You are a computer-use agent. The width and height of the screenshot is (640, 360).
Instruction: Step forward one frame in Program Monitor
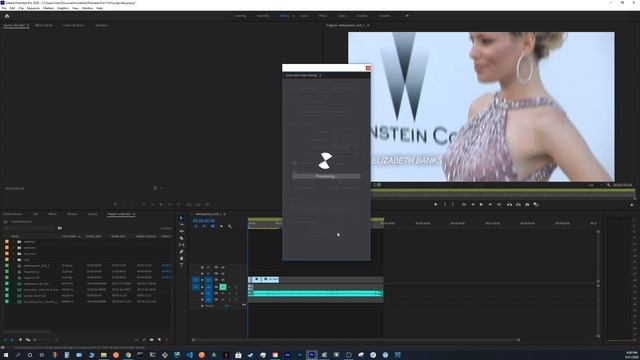(x=490, y=204)
